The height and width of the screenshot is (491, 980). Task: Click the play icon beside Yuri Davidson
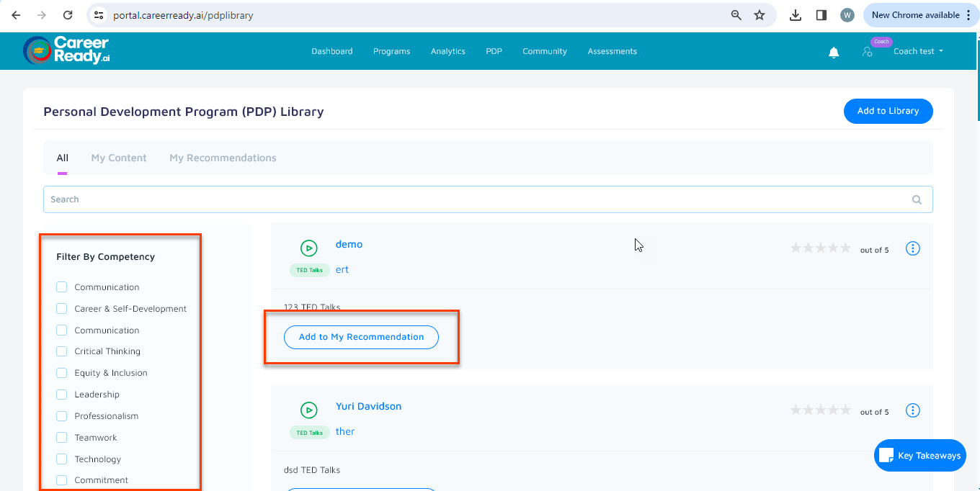pyautogui.click(x=308, y=410)
